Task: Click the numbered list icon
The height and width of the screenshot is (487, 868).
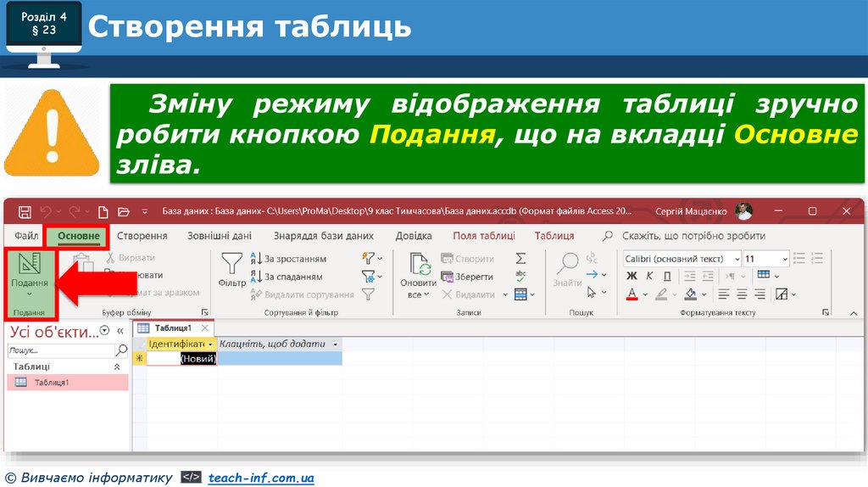Action: click(817, 258)
